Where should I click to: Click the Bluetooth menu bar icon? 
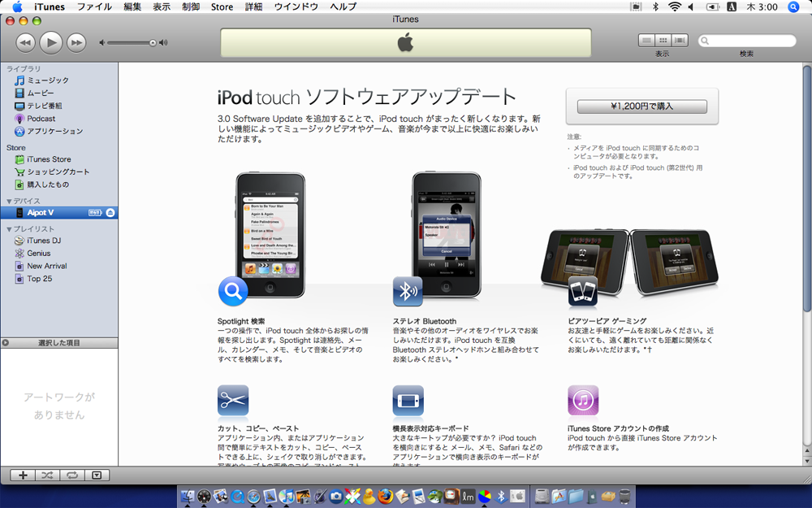[655, 7]
